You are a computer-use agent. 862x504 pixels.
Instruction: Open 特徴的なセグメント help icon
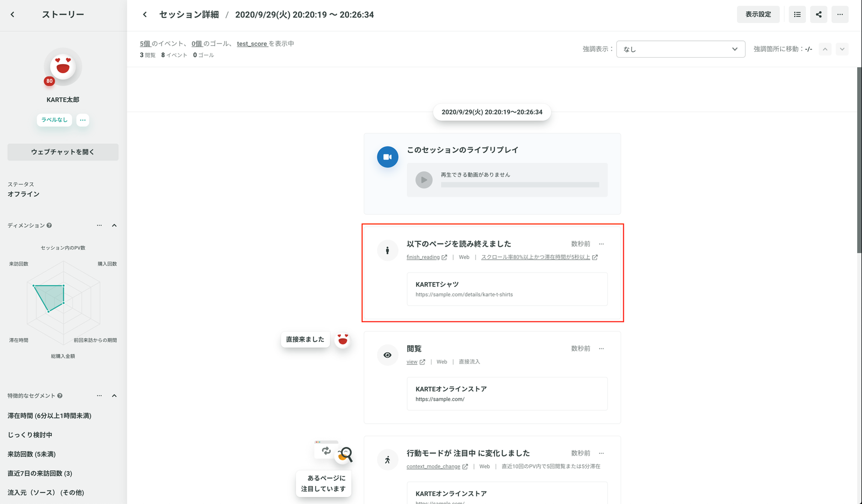(x=60, y=396)
